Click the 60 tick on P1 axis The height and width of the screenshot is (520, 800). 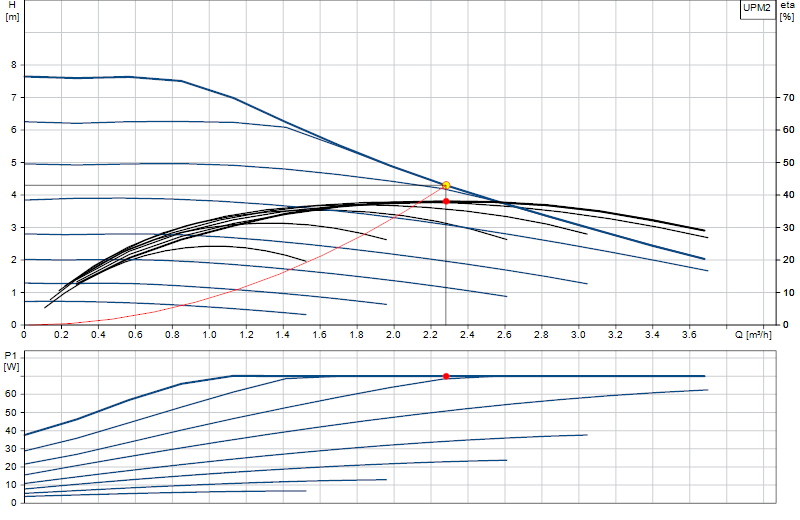pyautogui.click(x=11, y=394)
